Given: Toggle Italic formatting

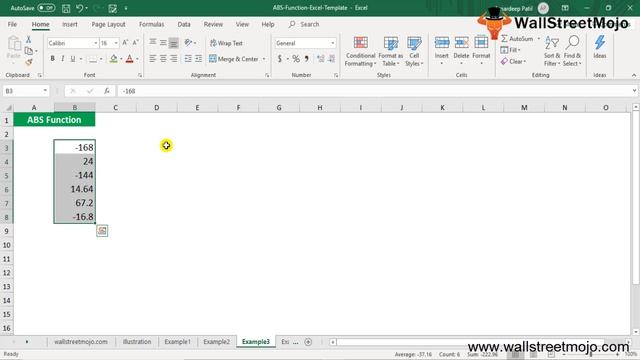Looking at the screenshot, I should [62, 59].
